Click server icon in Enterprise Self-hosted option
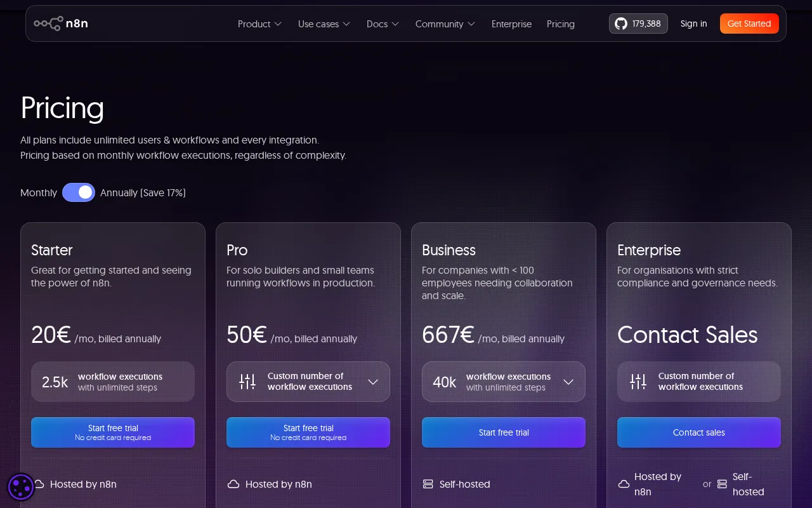The height and width of the screenshot is (508, 812). pyautogui.click(x=722, y=484)
